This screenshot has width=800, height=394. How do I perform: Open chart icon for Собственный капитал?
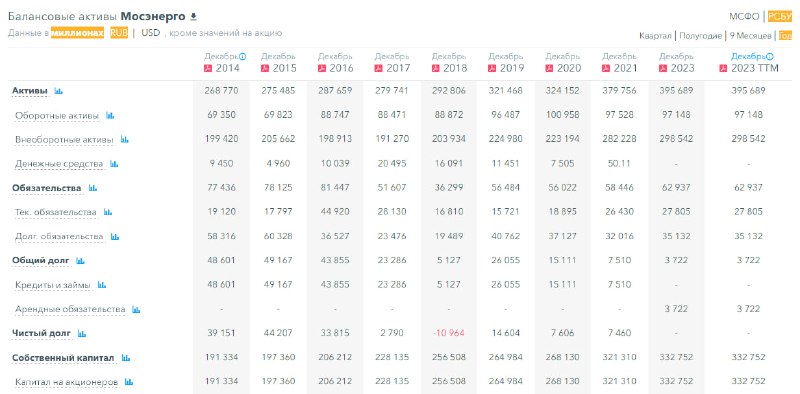[126, 358]
